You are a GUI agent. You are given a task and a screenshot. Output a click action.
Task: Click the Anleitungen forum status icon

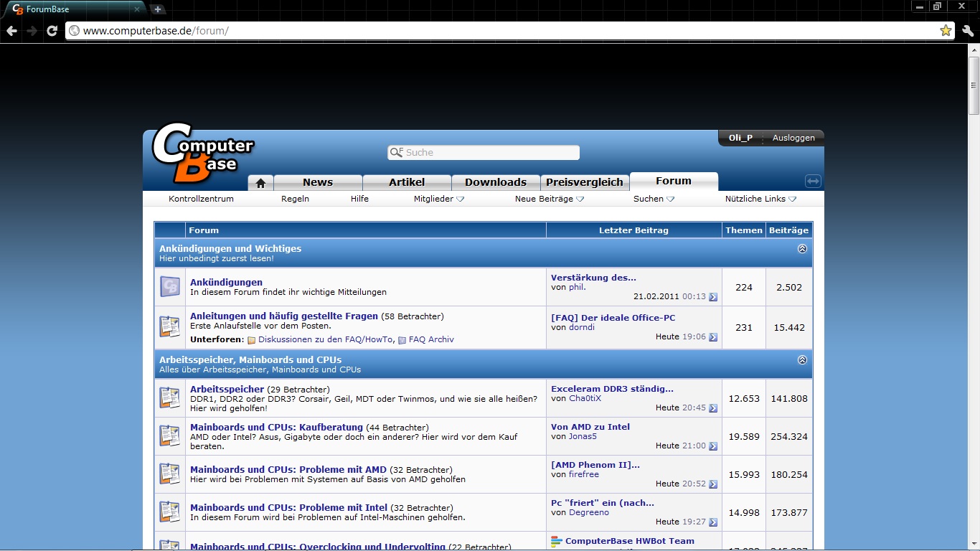(170, 327)
